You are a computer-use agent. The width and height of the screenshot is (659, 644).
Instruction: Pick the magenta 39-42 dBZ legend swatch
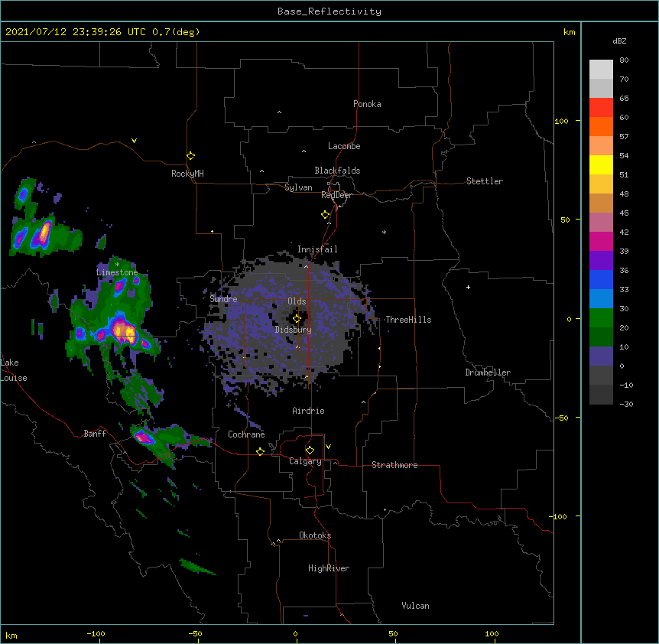[601, 241]
